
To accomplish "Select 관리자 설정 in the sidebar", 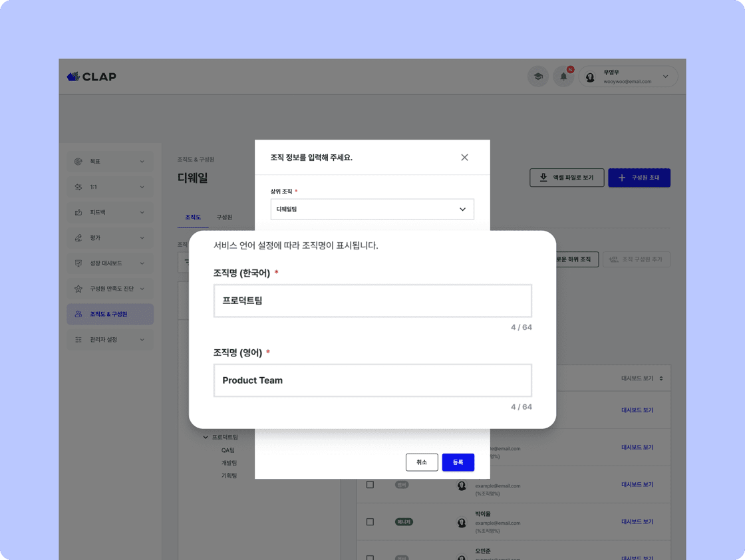I will pos(110,340).
